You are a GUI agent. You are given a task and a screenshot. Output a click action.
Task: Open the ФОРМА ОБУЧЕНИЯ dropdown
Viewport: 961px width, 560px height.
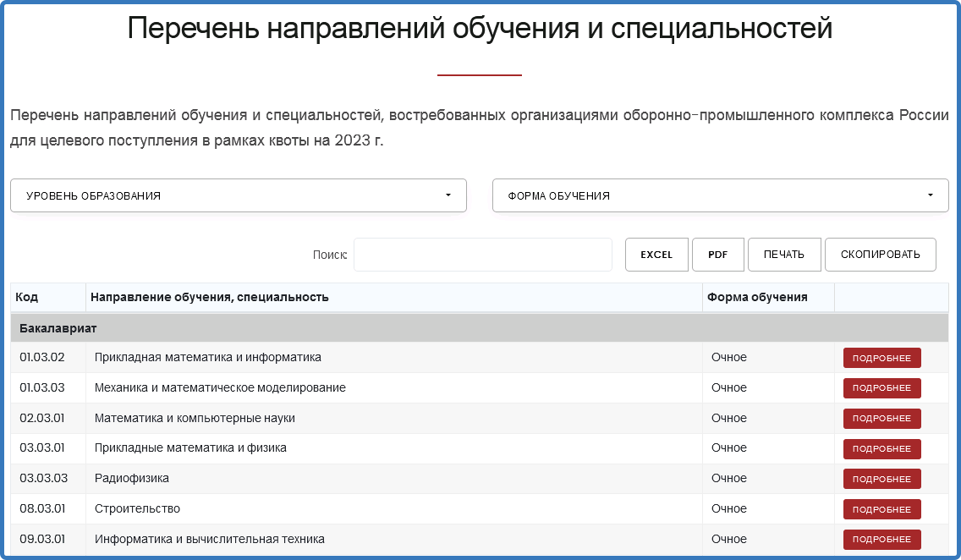click(x=720, y=195)
